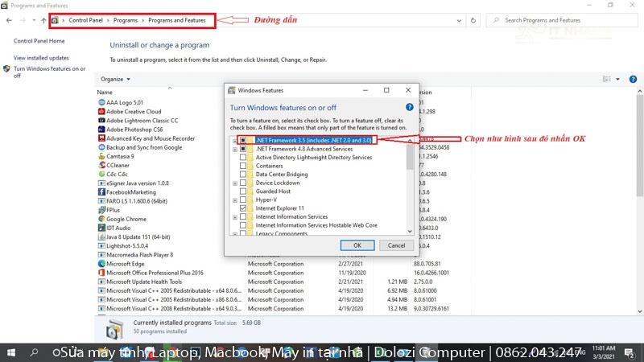Uncheck the Internet Explorer 11 checkbox
This screenshot has width=644, height=362.
243,208
